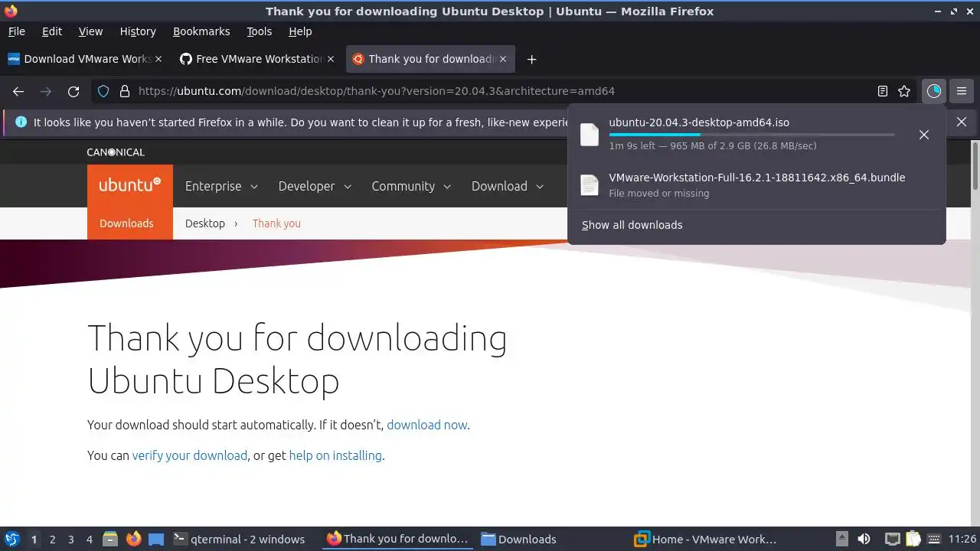
Task: Click the 'download now' link
Action: (x=426, y=425)
